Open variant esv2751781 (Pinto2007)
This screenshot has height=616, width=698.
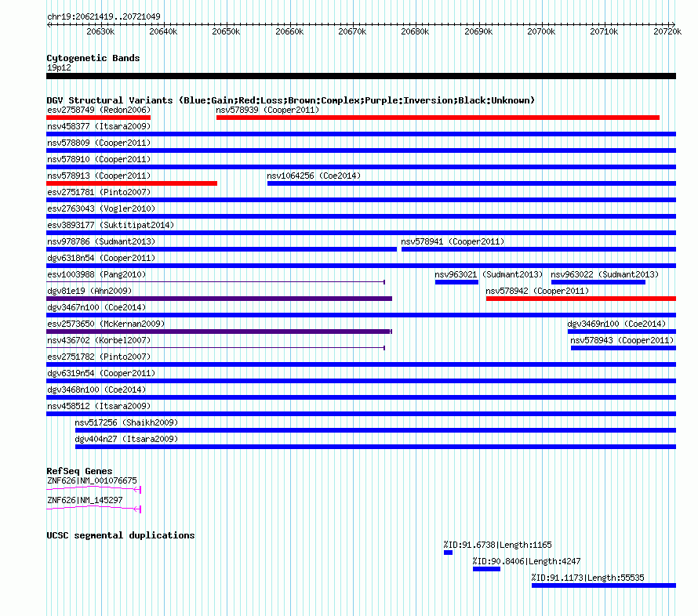tap(99, 192)
